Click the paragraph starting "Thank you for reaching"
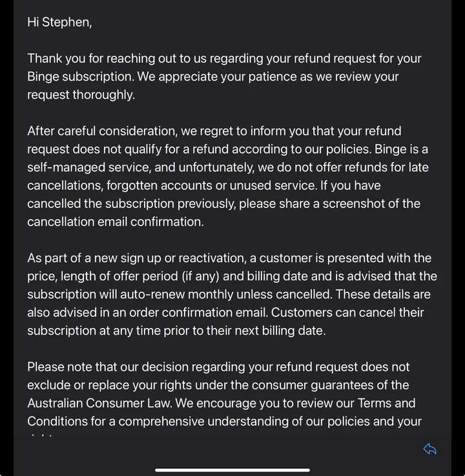 click(224, 76)
